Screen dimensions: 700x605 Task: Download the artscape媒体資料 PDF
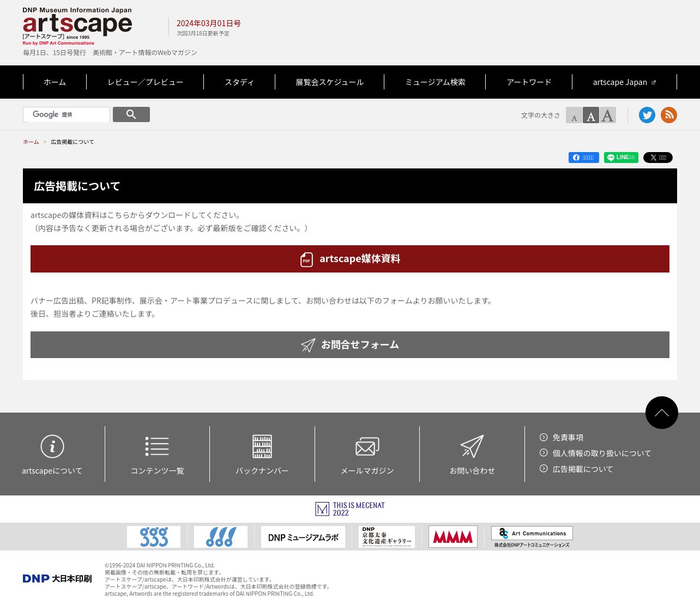coord(350,259)
